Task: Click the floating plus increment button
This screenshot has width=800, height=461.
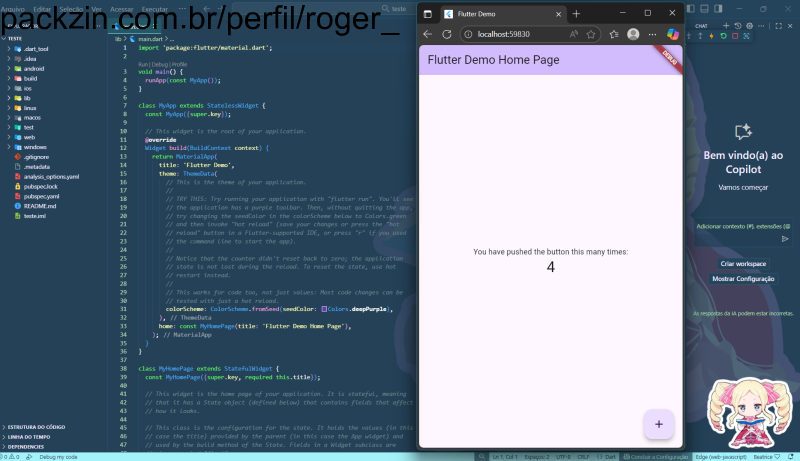Action: coord(658,424)
